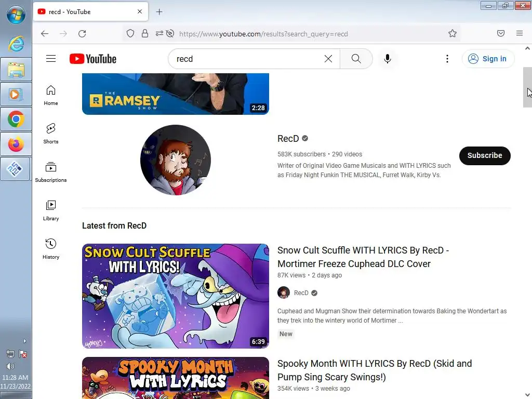
Task: Open History in the sidebar
Action: 51,249
